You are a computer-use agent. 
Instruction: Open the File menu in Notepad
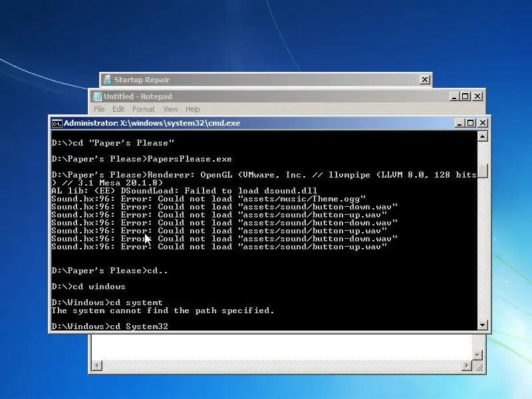click(x=99, y=109)
